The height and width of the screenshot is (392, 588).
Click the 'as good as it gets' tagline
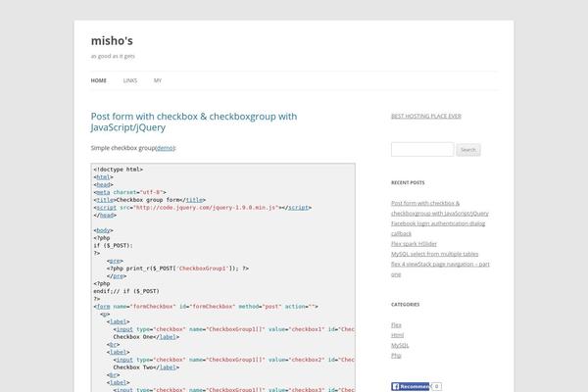(113, 56)
